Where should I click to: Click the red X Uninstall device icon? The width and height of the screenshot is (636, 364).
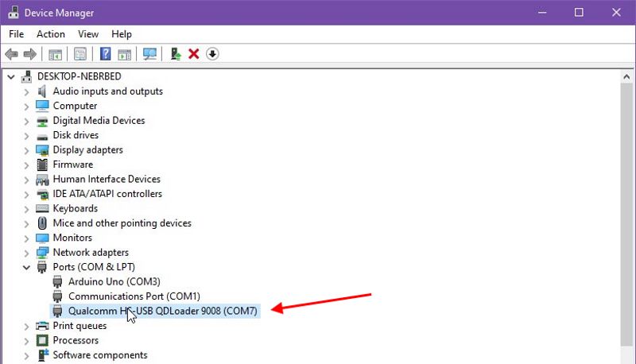[x=194, y=54]
